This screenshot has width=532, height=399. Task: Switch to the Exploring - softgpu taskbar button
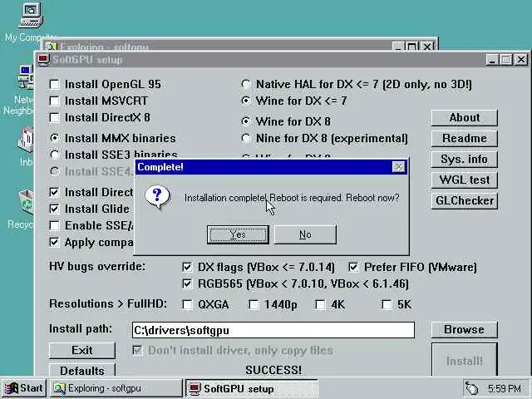(x=116, y=388)
